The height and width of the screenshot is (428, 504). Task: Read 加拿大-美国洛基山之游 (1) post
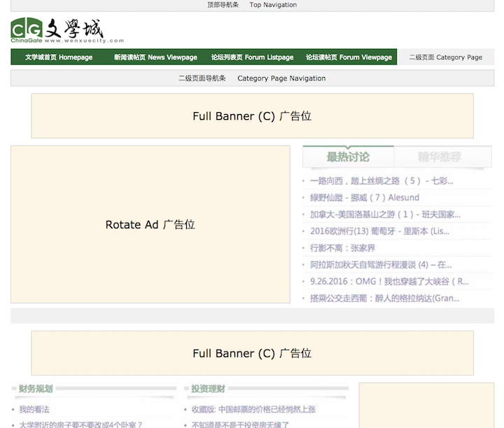point(385,214)
